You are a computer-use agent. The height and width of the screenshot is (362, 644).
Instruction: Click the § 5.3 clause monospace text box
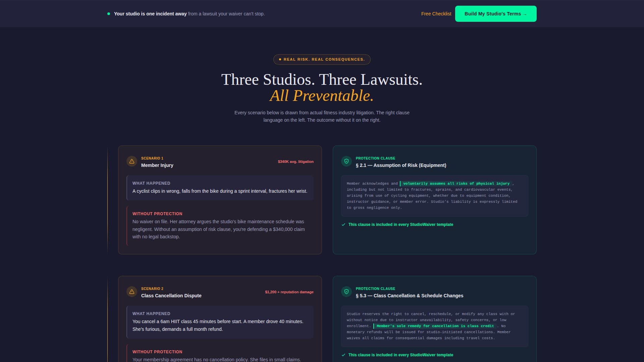[x=435, y=326]
